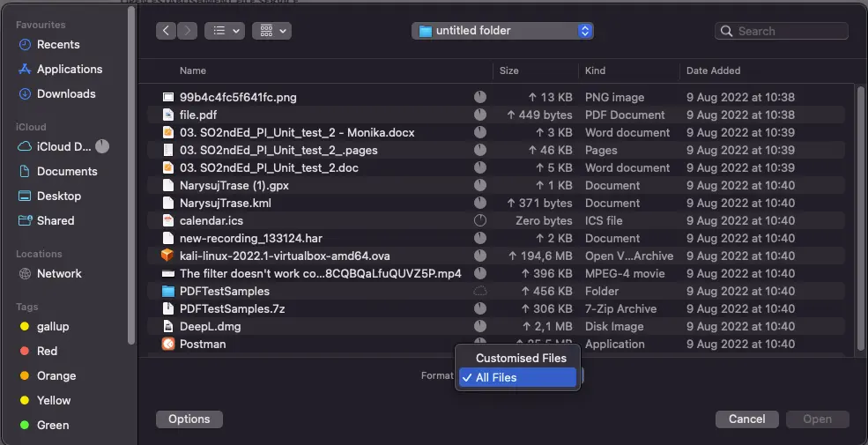The image size is (868, 445).
Task: Sort by the Size column header
Action: [x=508, y=70]
